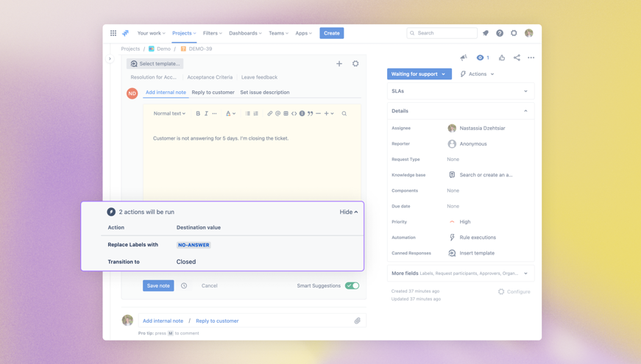641x364 pixels.
Task: Toggle the Smart Suggestions switch
Action: pyautogui.click(x=352, y=285)
